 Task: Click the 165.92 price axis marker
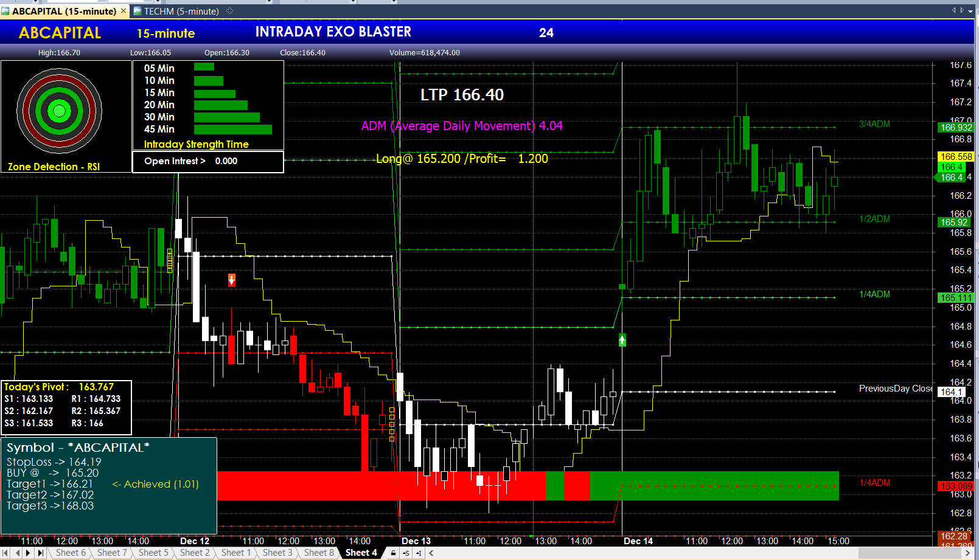953,223
